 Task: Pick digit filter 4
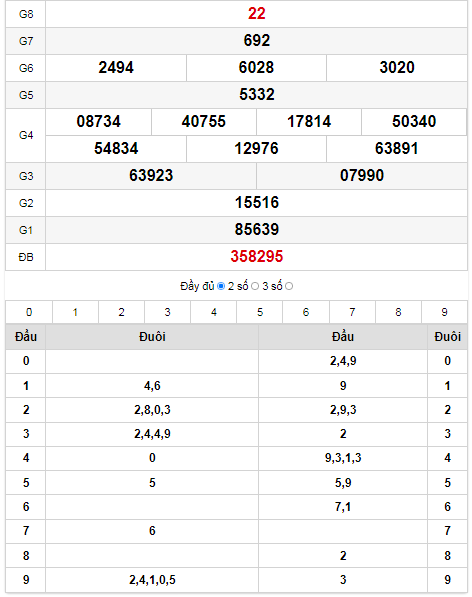pyautogui.click(x=214, y=312)
